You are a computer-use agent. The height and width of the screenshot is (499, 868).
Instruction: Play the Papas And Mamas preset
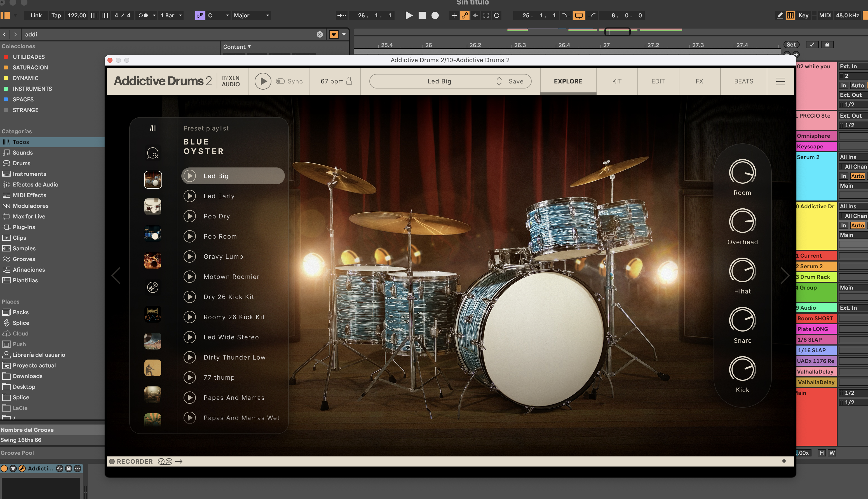(x=190, y=398)
